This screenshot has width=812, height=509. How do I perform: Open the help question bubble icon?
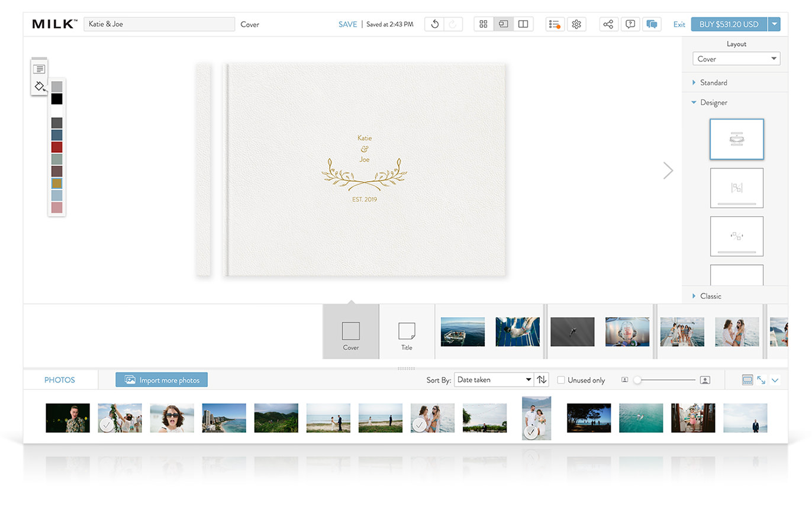tap(630, 24)
